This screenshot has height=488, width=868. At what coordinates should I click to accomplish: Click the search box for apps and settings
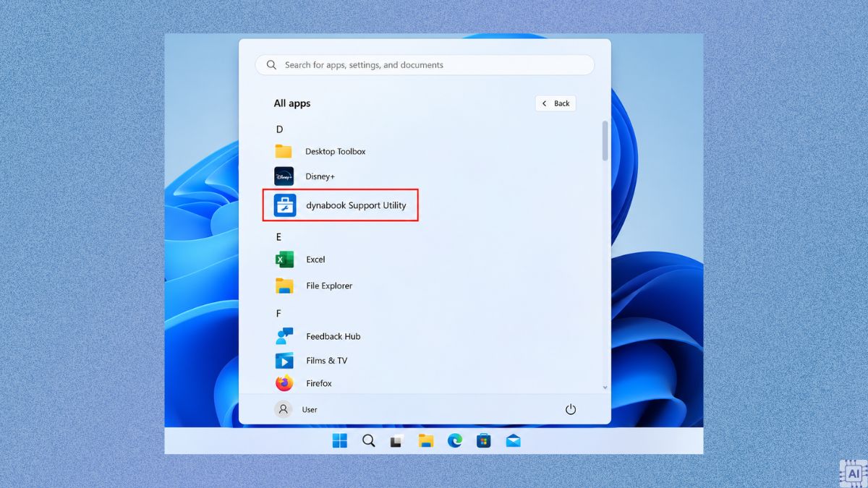(425, 65)
